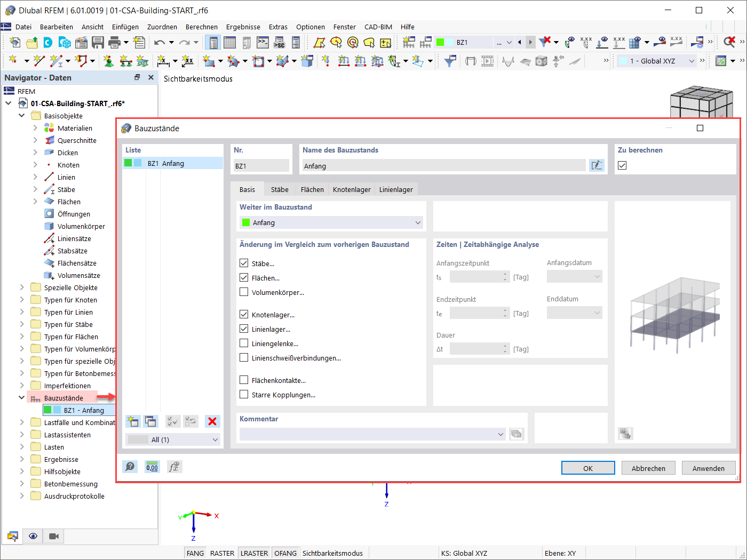747x560 pixels.
Task: Open the console icon in the toolbar
Action: [263, 43]
